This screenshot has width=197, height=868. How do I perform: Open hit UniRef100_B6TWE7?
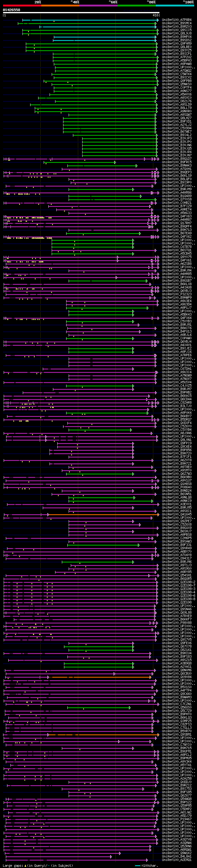[177, 131]
